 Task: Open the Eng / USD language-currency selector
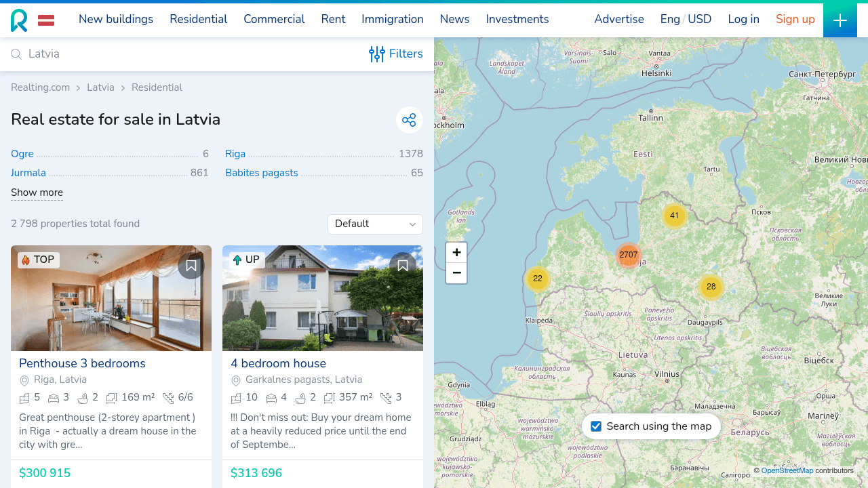coord(686,19)
